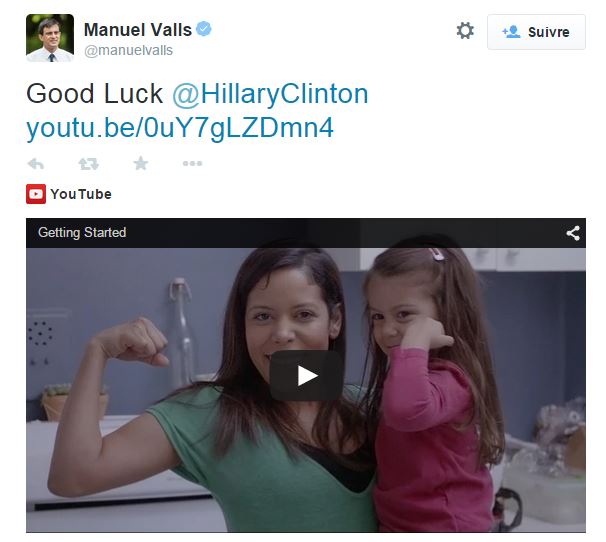Retweet Manuel Valls's Good Luck tweet

(89, 164)
